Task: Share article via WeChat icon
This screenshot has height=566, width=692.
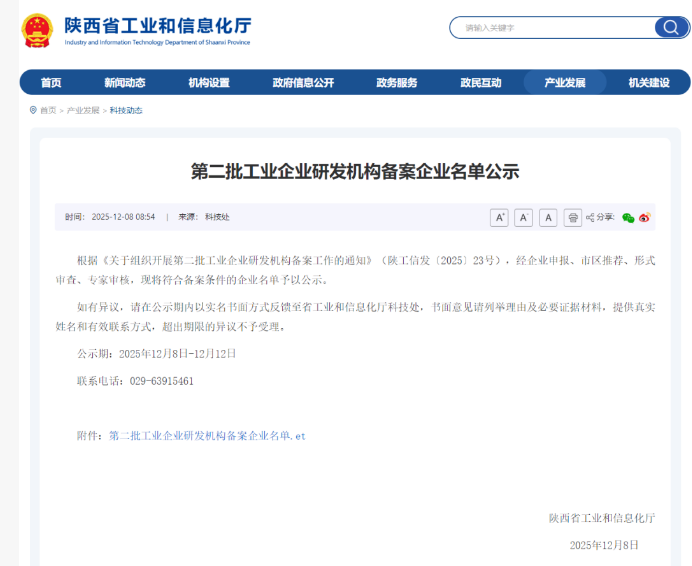Action: (x=628, y=218)
